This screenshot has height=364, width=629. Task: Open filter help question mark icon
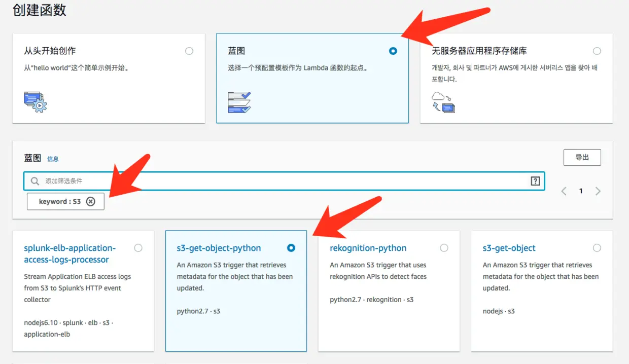[535, 181]
